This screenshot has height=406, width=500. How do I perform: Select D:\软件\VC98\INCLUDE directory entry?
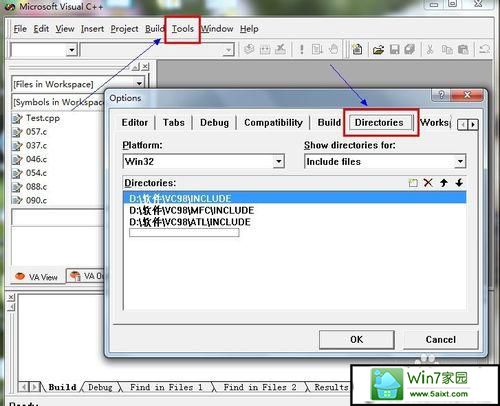[x=295, y=198]
